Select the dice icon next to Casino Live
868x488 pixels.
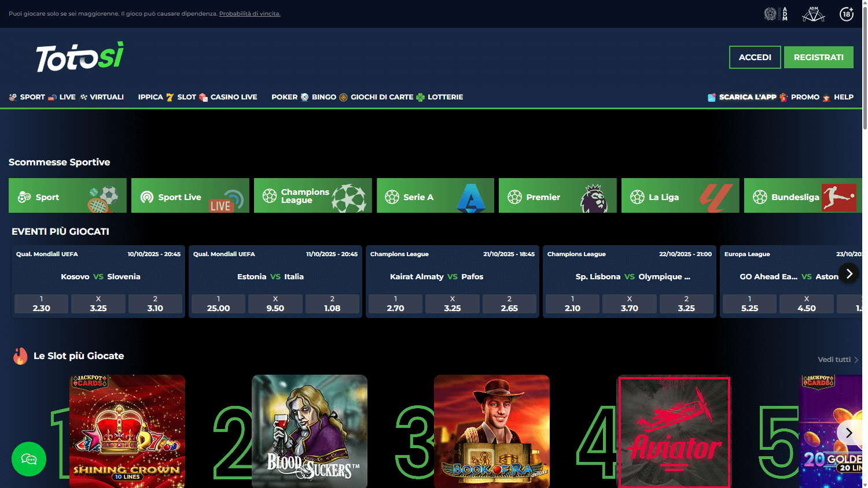(204, 97)
